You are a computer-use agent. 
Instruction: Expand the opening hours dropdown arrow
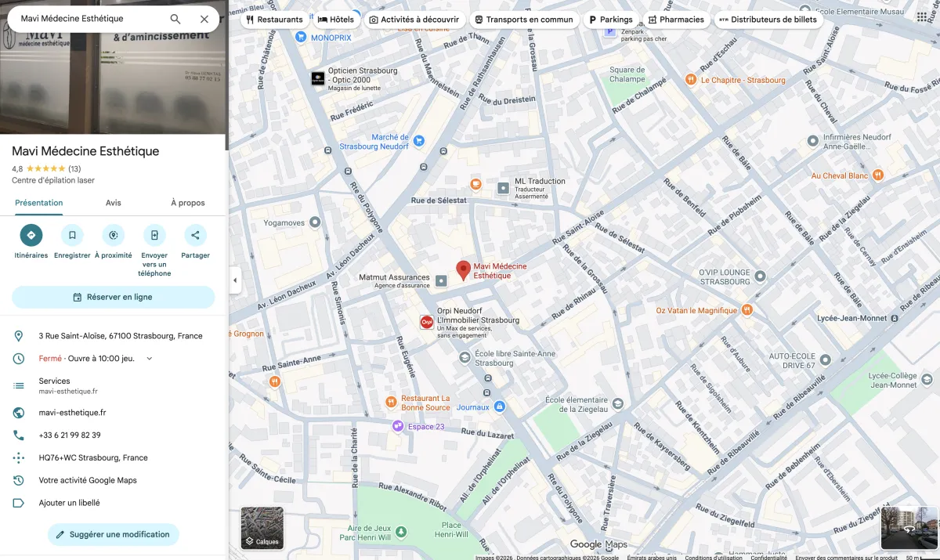coord(150,359)
